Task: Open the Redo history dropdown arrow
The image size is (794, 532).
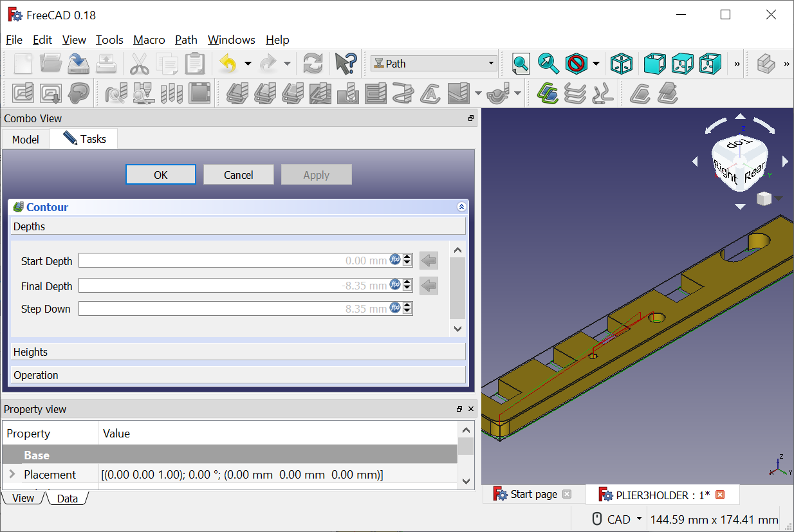Action: [287, 64]
